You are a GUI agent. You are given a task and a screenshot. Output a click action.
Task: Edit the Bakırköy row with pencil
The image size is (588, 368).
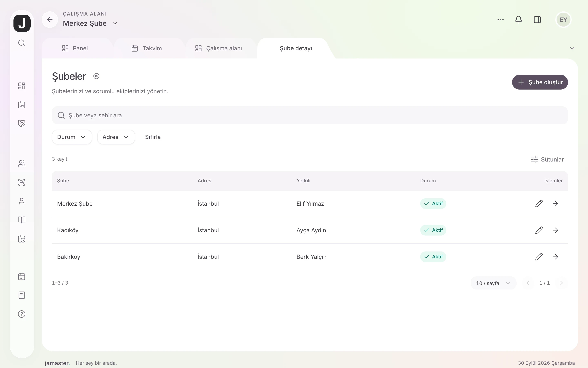(x=539, y=257)
